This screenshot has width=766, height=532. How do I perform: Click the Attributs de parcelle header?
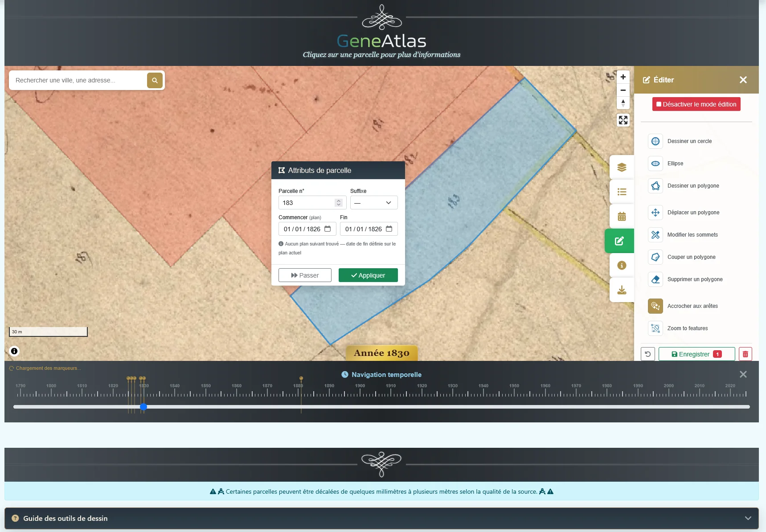(338, 170)
